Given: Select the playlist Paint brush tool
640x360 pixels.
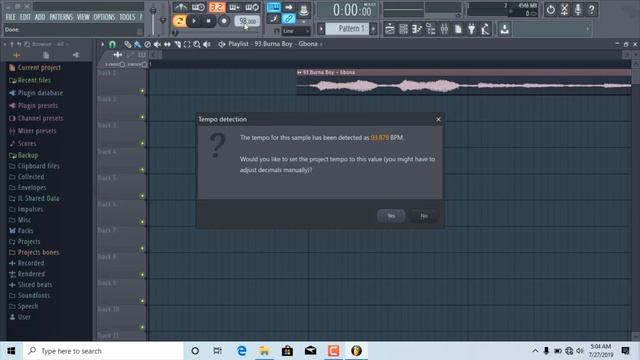Looking at the screenshot, I should click(138, 44).
